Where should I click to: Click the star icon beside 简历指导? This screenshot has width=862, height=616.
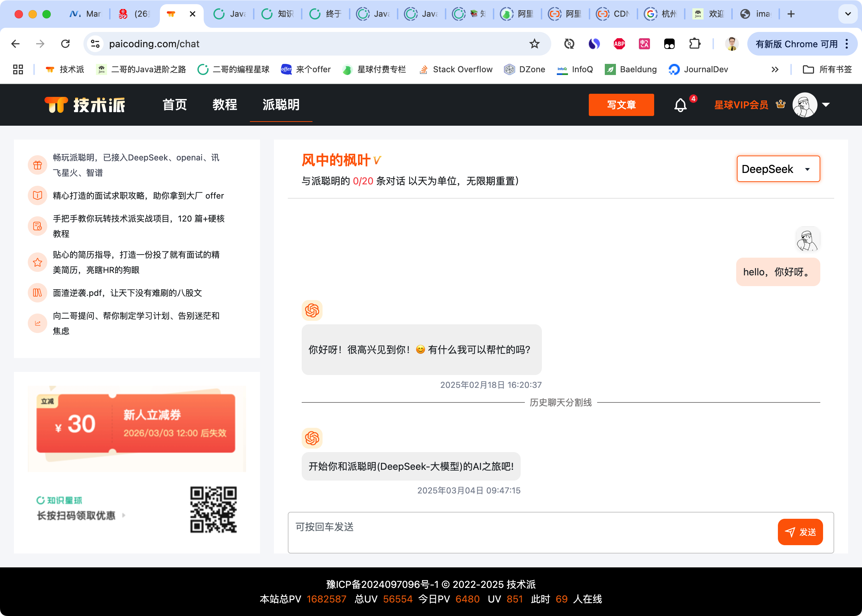(x=37, y=262)
